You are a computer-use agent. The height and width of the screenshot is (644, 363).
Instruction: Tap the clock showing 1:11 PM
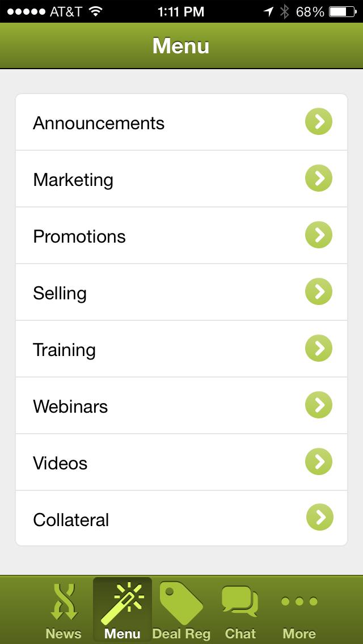pyautogui.click(x=181, y=11)
